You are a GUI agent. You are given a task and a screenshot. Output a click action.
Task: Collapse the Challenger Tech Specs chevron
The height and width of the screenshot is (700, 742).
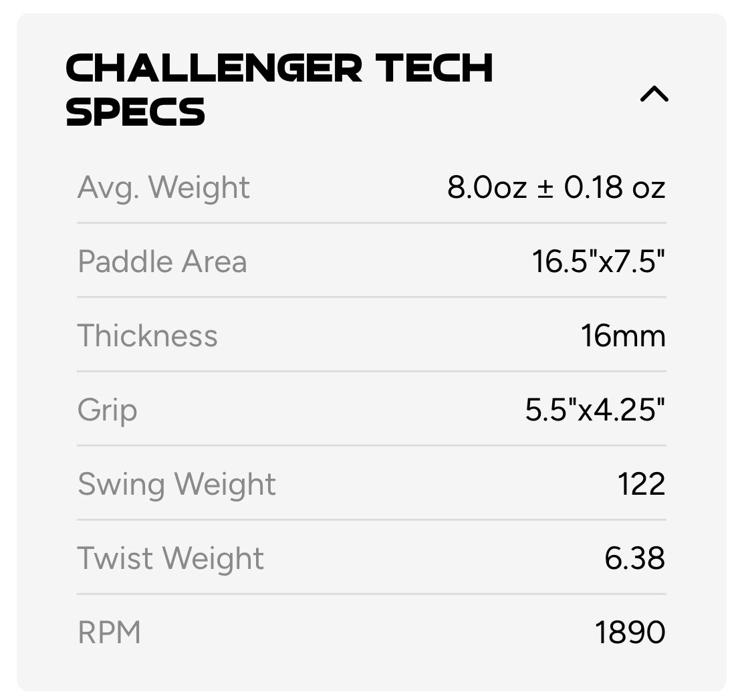(654, 95)
